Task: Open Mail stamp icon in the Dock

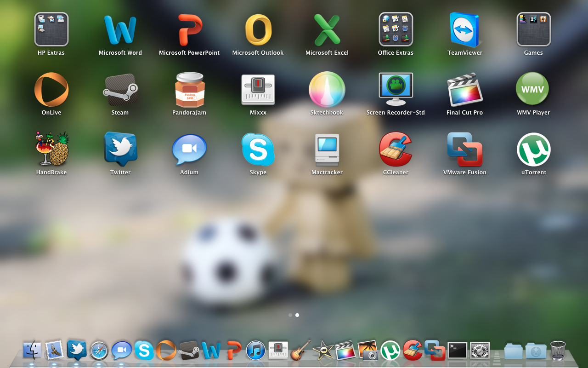Action: [x=54, y=351]
